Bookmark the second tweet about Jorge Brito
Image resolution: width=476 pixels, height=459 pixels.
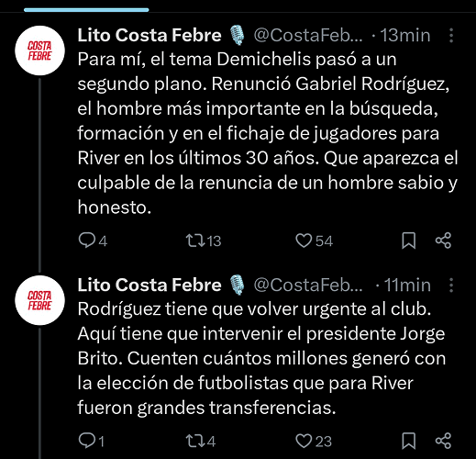coord(408,441)
